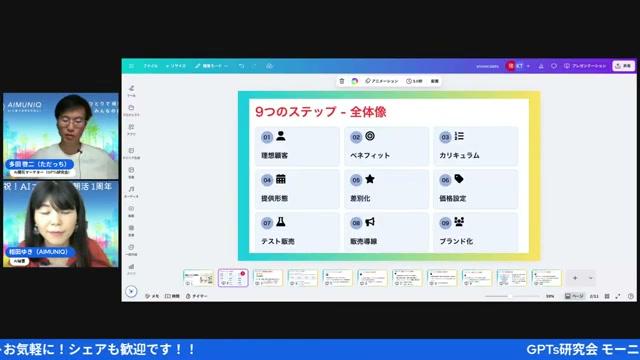Open the page color circle swatch
640x360 pixels.
tap(355, 81)
